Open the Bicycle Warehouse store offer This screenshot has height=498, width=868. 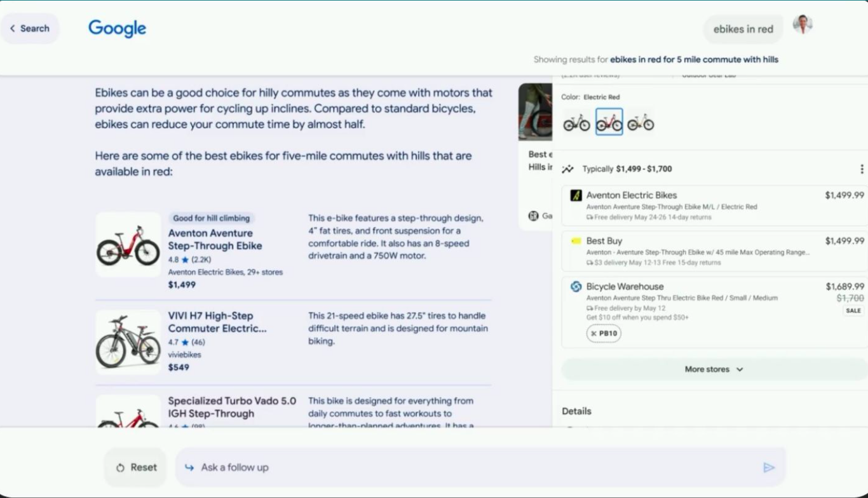click(714, 312)
